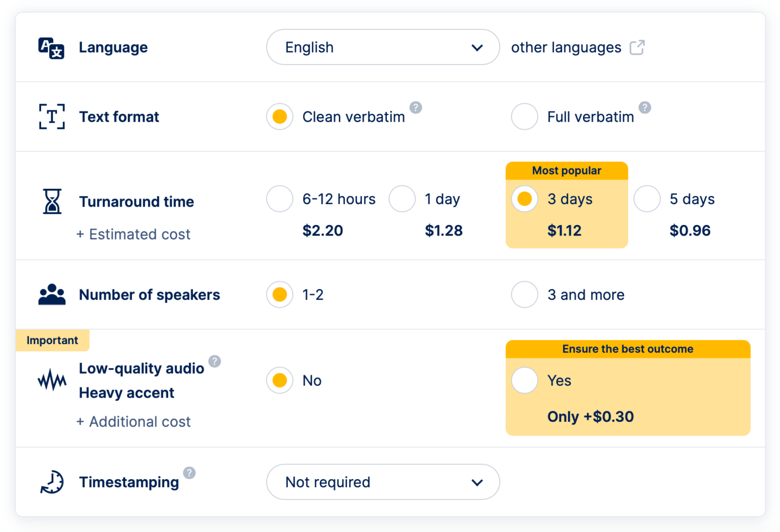The width and height of the screenshot is (780, 532).
Task: Open the Timestamping Not required dropdown
Action: (x=383, y=482)
